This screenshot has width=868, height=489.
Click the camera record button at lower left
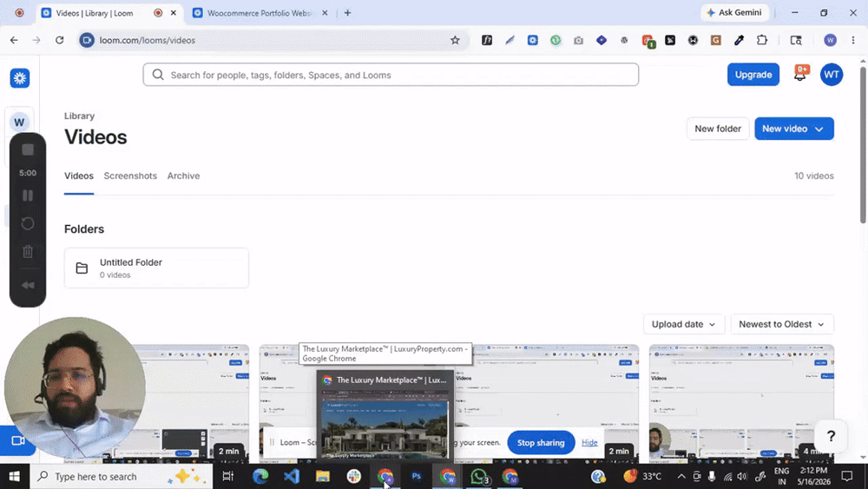pyautogui.click(x=17, y=441)
